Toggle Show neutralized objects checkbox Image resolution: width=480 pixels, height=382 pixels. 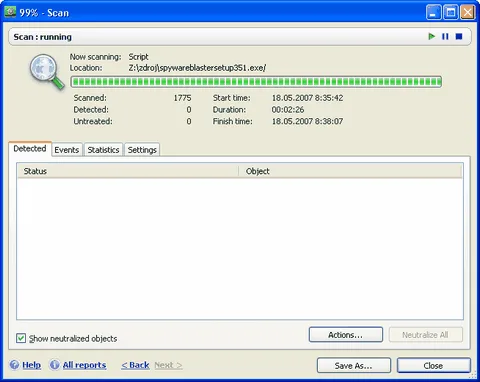[x=21, y=338]
